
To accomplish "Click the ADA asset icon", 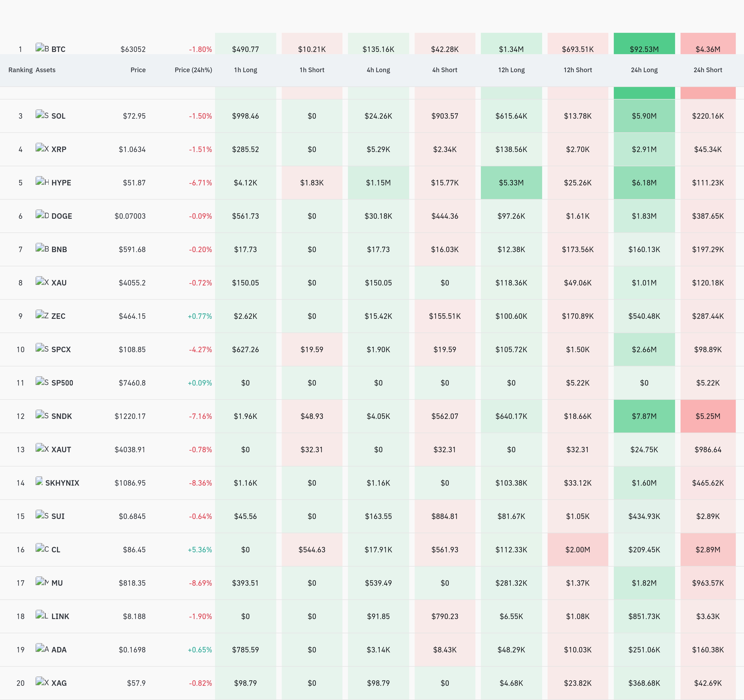I will (42, 648).
